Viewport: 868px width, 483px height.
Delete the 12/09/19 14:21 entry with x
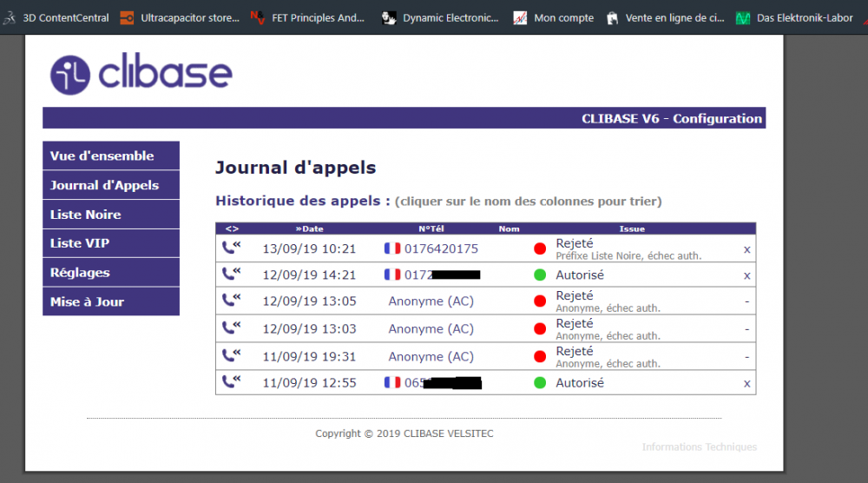coord(746,276)
